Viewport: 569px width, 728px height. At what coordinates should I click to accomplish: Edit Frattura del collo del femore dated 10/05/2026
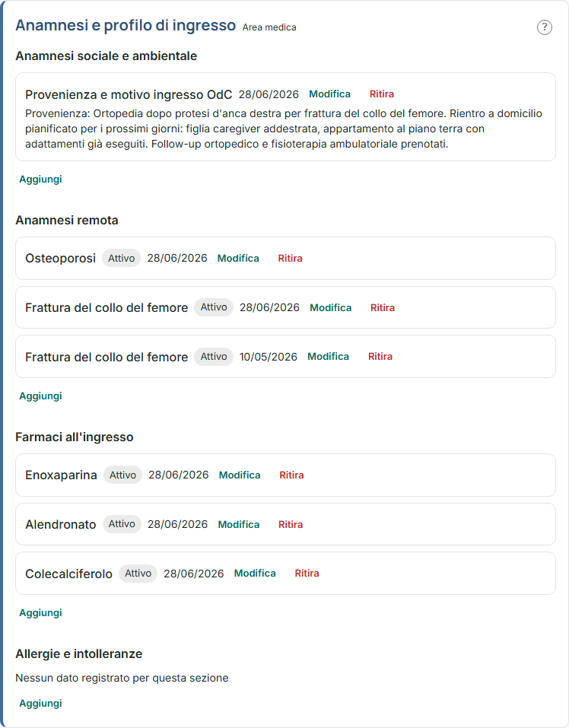(x=328, y=356)
